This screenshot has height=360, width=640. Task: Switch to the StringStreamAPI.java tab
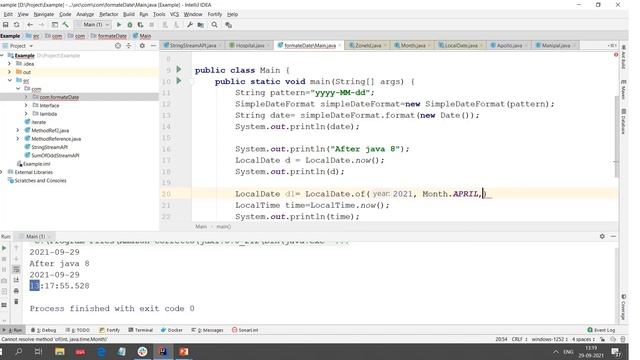click(193, 45)
